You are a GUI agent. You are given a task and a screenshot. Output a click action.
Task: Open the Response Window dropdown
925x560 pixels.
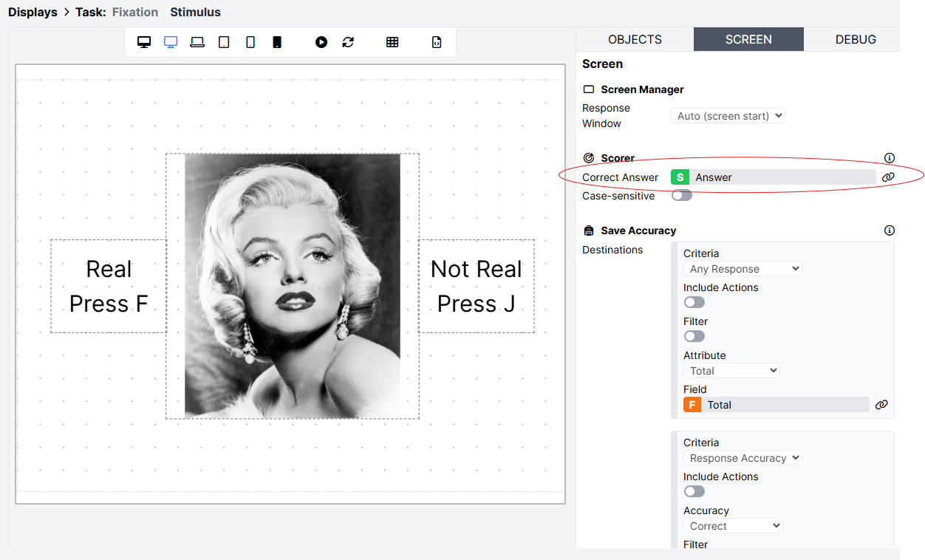click(728, 116)
